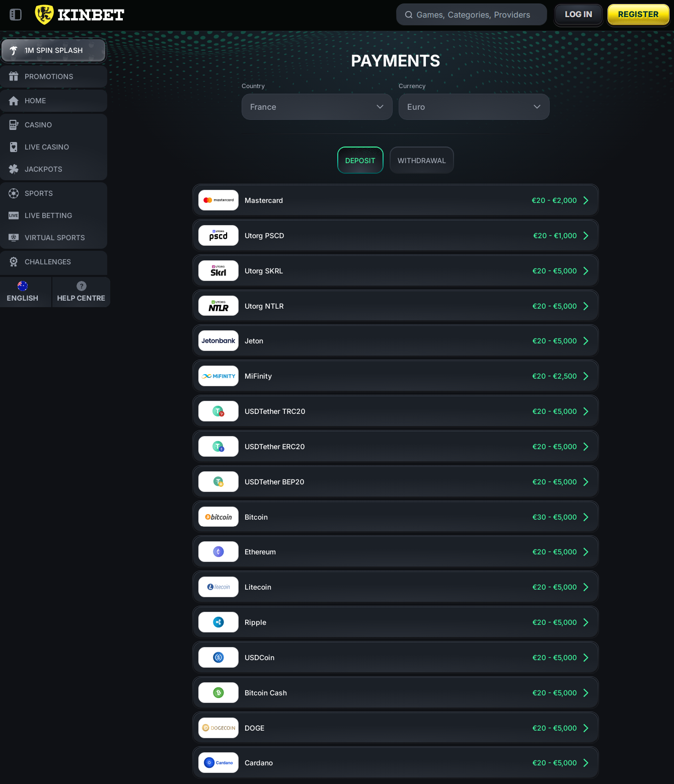674x784 pixels.
Task: Expand MiFinity row chevron
Action: [x=585, y=376]
